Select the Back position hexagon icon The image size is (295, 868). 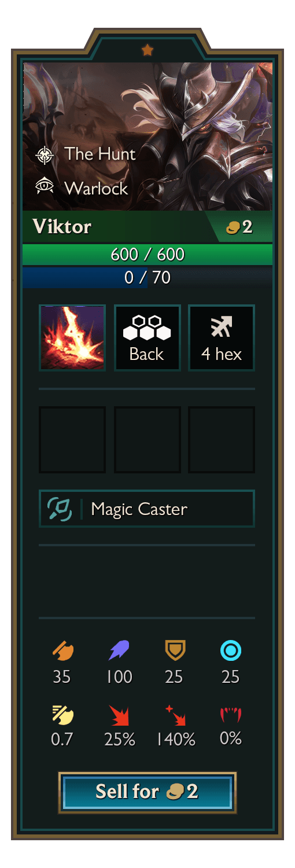(x=147, y=329)
